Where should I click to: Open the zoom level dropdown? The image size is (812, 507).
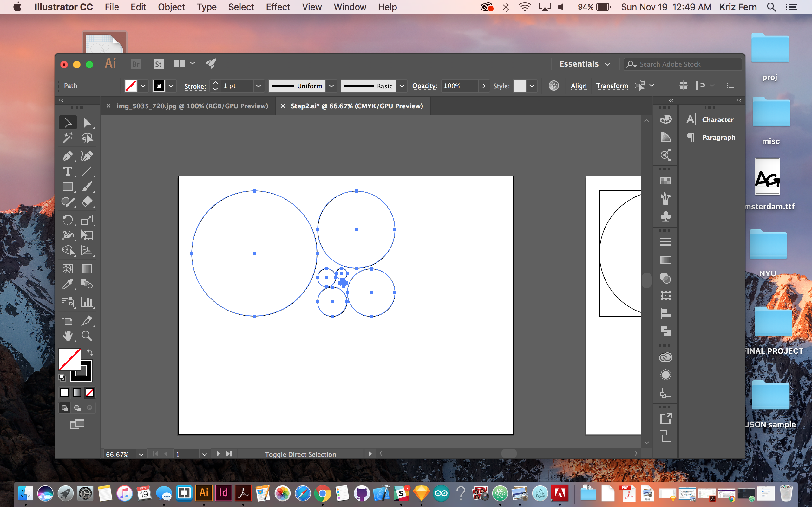click(x=141, y=454)
